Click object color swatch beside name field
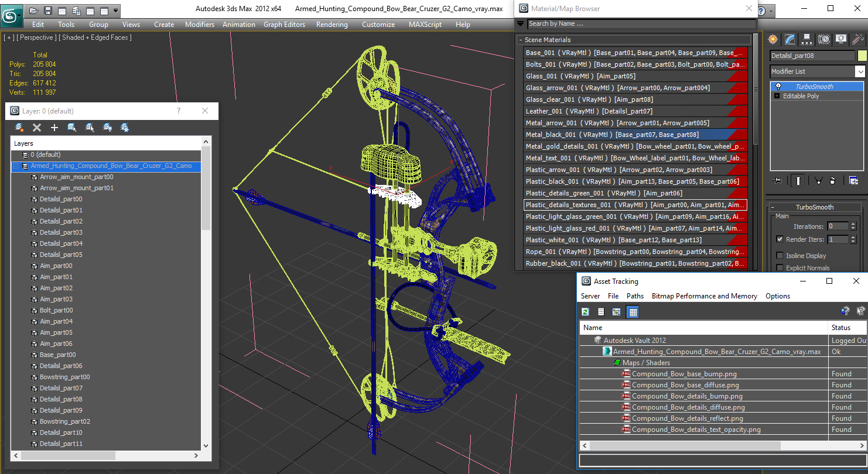The height and width of the screenshot is (474, 868). [862, 56]
